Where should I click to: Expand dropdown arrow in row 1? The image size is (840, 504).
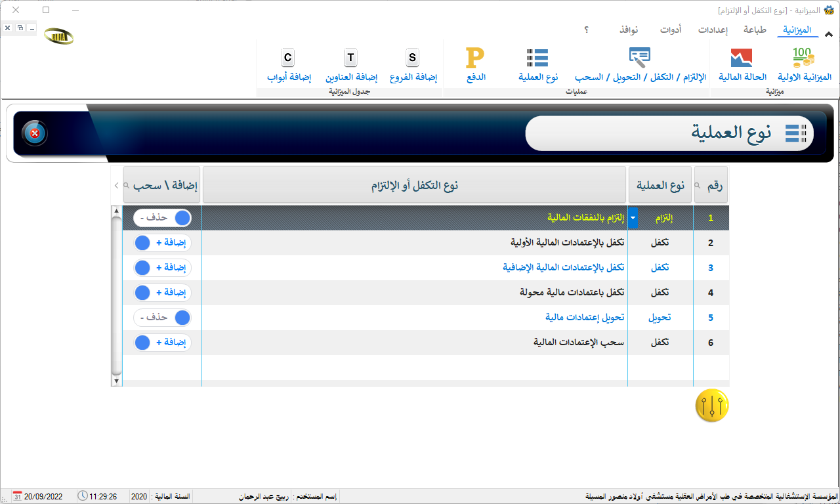(x=633, y=218)
